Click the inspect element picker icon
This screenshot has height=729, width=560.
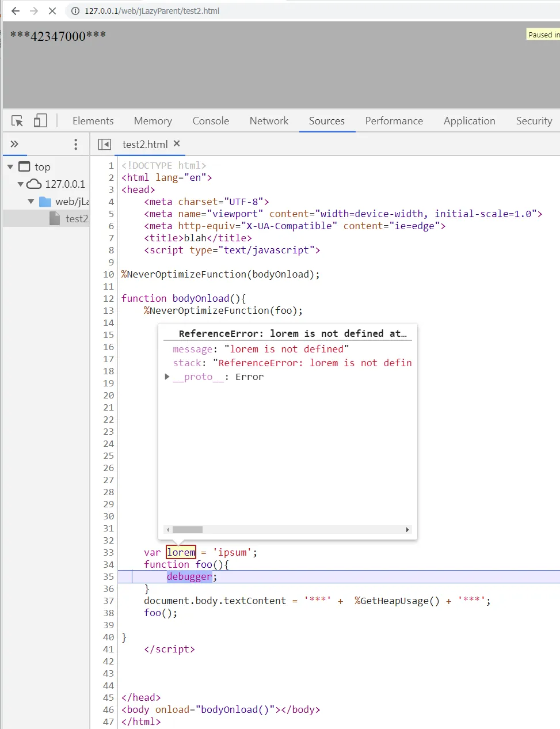[17, 121]
